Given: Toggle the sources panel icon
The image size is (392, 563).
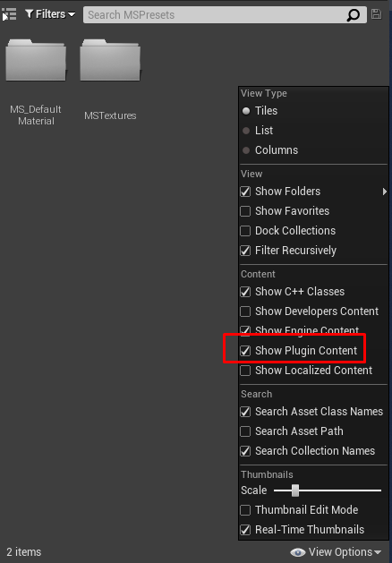Looking at the screenshot, I should (9, 14).
